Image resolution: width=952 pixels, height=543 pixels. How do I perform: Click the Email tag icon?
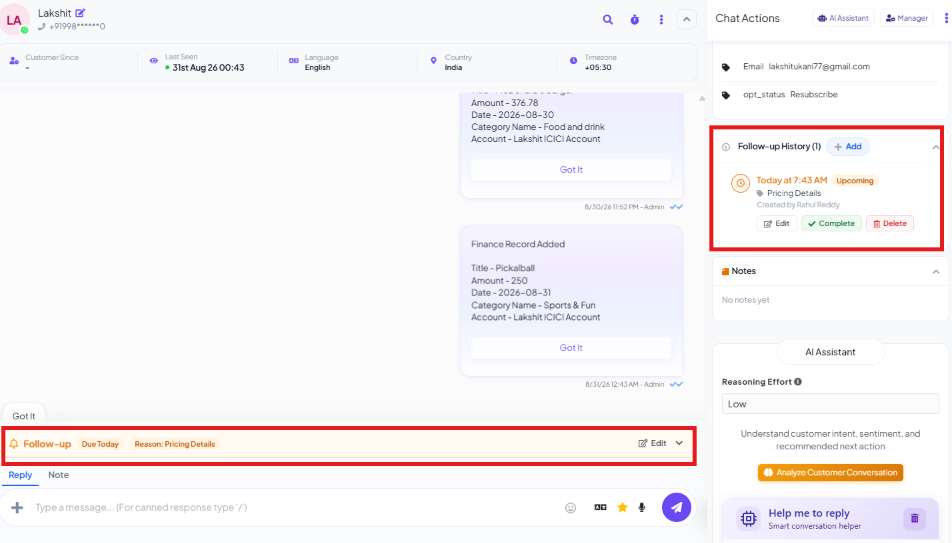[x=726, y=67]
